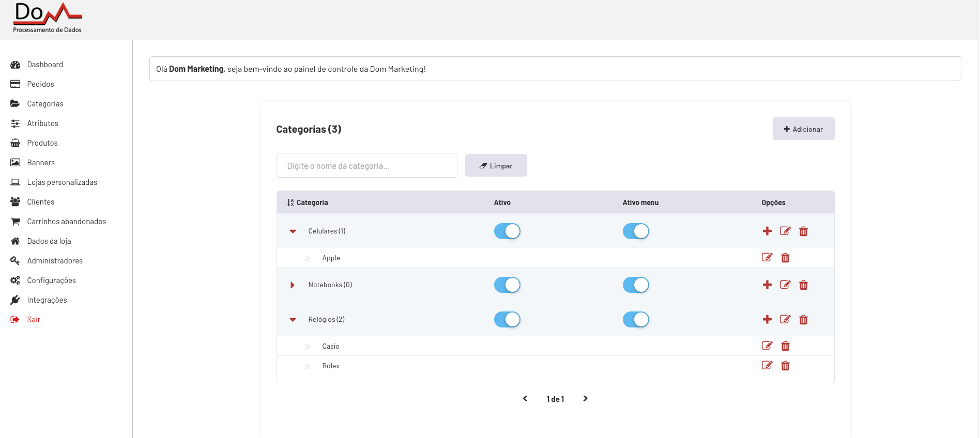Delete the Rolex subcategory
Screen dimensions: 980x438
785,366
